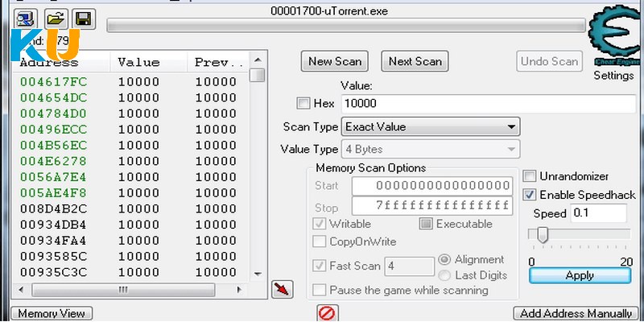Select address 00934DB4

pos(53,225)
